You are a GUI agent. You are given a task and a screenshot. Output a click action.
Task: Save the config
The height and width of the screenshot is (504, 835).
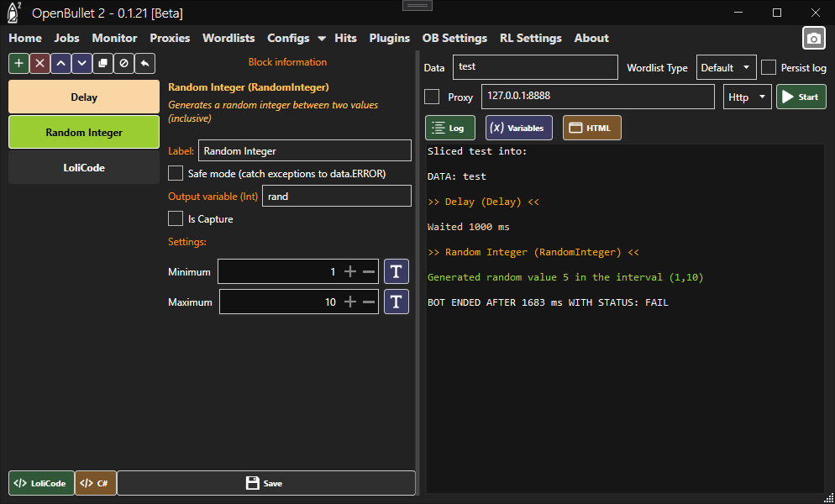pos(265,483)
